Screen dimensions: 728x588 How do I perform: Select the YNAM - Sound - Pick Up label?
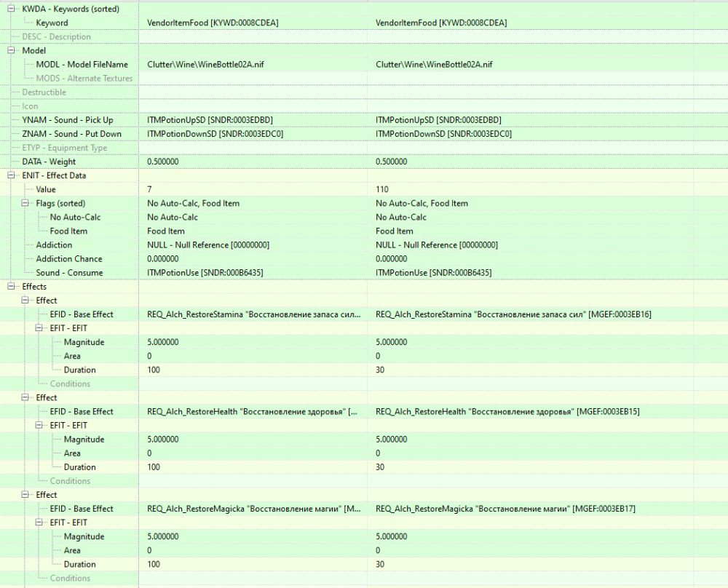click(x=68, y=120)
